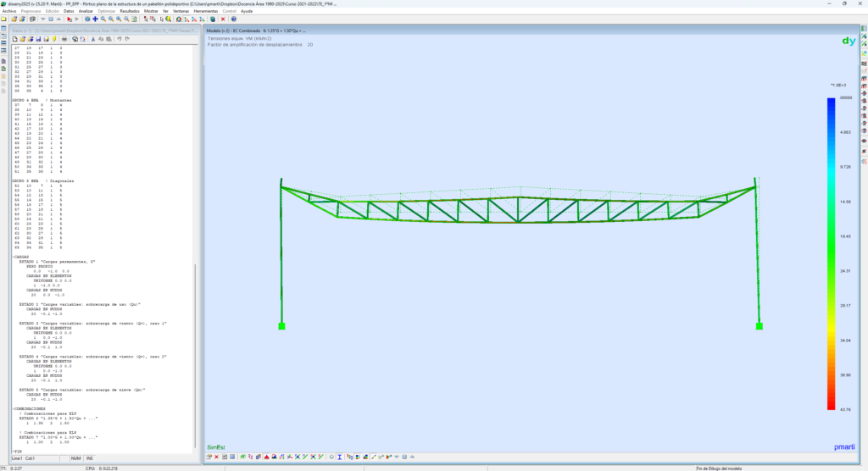868x471 pixels.
Task: Click the yellow lightning icon in editor toolbar
Action: point(53,39)
